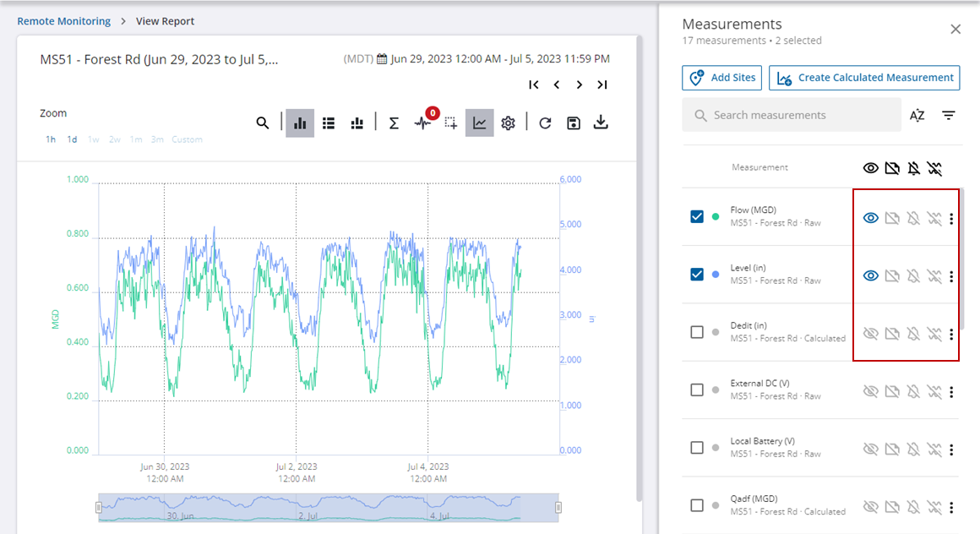Image resolution: width=980 pixels, height=534 pixels.
Task: Open the chart settings gear icon
Action: [508, 123]
